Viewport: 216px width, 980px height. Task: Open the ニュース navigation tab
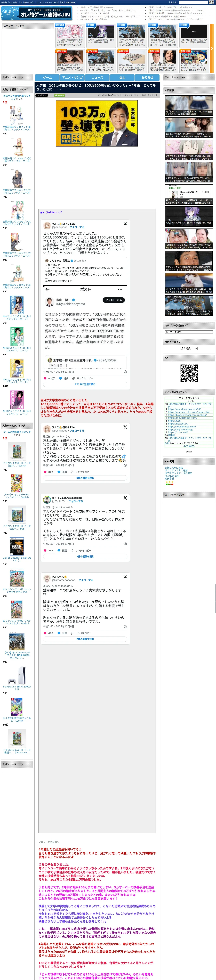97,77
